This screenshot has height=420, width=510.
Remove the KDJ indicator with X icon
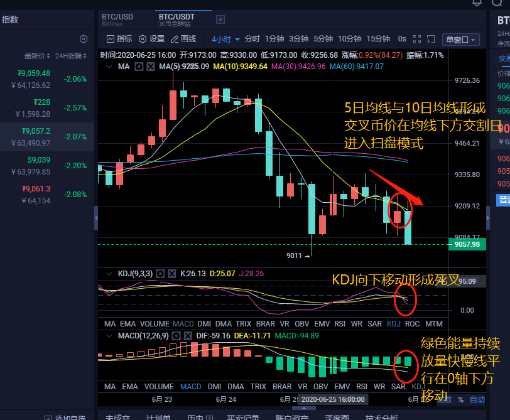[x=172, y=274]
